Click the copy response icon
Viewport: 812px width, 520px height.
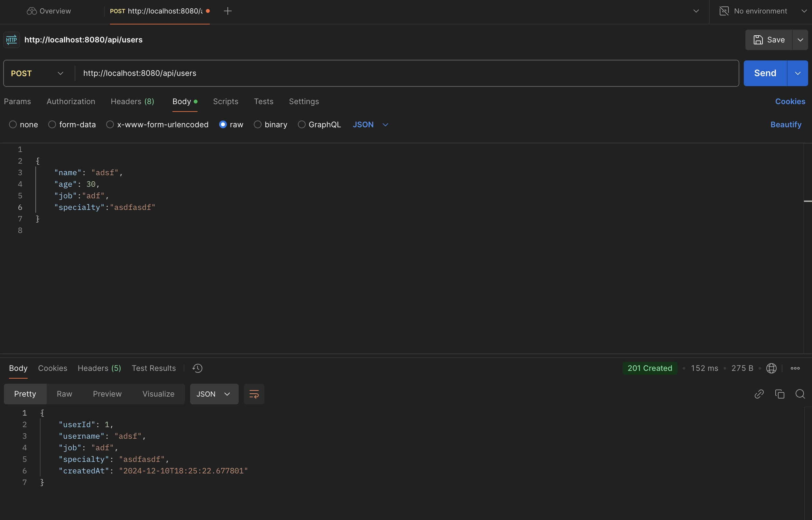(780, 394)
